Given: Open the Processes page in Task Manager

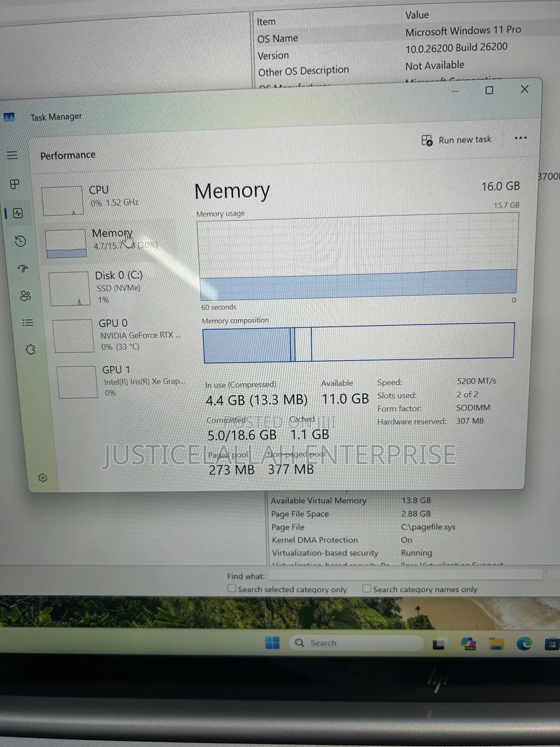Looking at the screenshot, I should 15,184.
